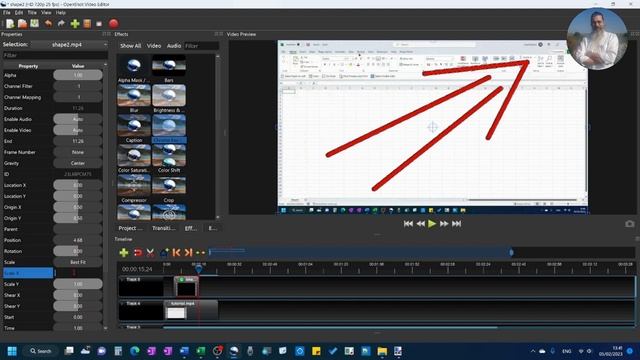The width and height of the screenshot is (640, 360).
Task: Click the Scale property value Best Fit
Action: 78,262
